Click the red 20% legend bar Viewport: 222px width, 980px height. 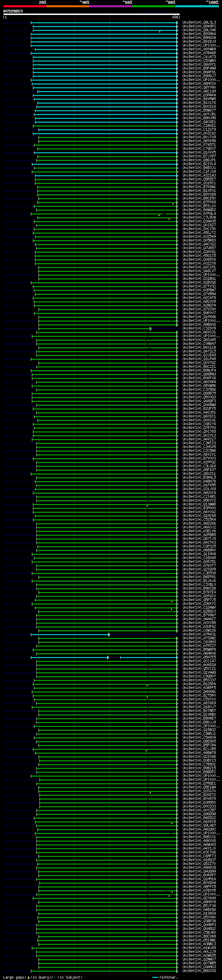pyautogui.click(x=25, y=7)
